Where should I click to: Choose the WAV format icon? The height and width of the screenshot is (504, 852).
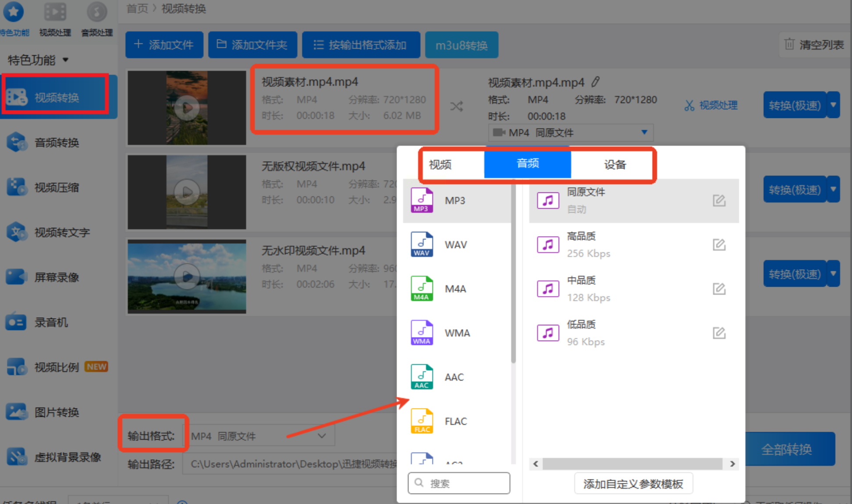[x=422, y=245]
